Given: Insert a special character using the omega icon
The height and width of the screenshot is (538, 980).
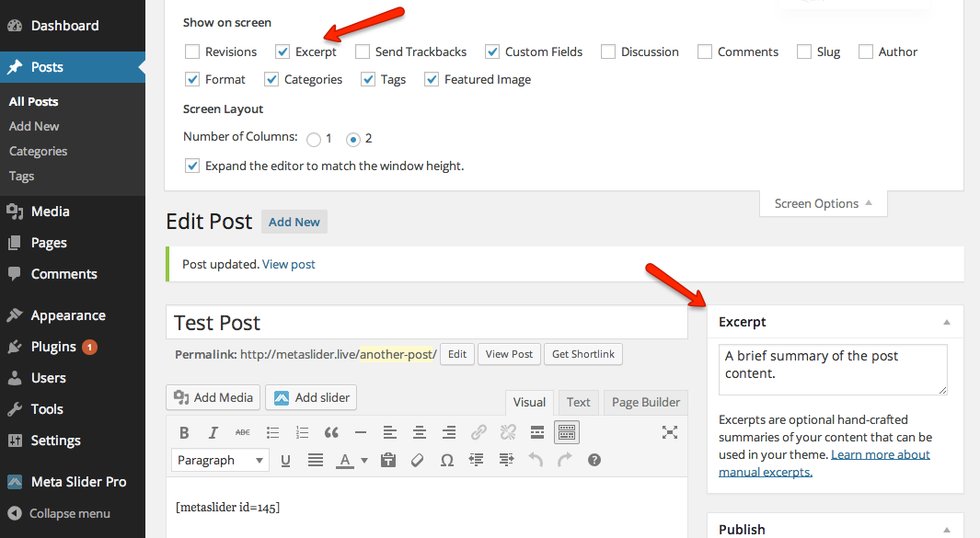Looking at the screenshot, I should pos(446,460).
